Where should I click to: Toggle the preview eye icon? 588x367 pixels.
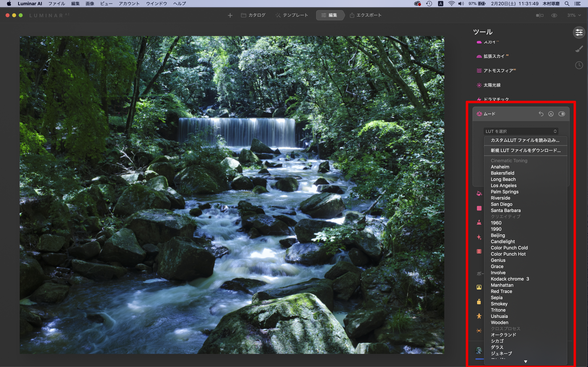[554, 15]
